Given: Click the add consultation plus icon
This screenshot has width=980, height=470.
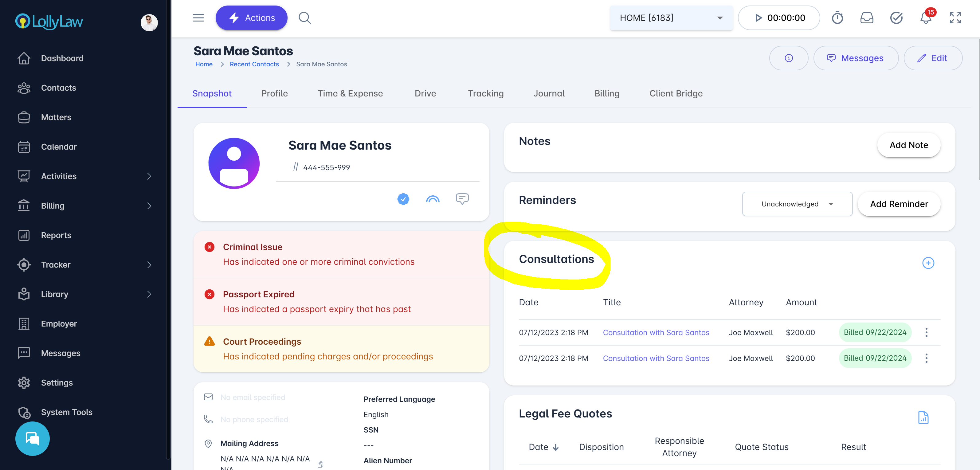Looking at the screenshot, I should click(928, 263).
